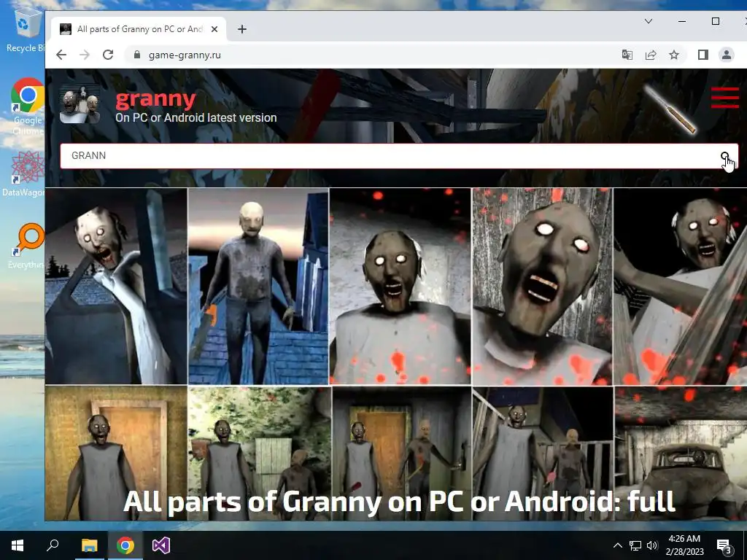Open close-up screaming Granny thumbnail

coord(542,286)
